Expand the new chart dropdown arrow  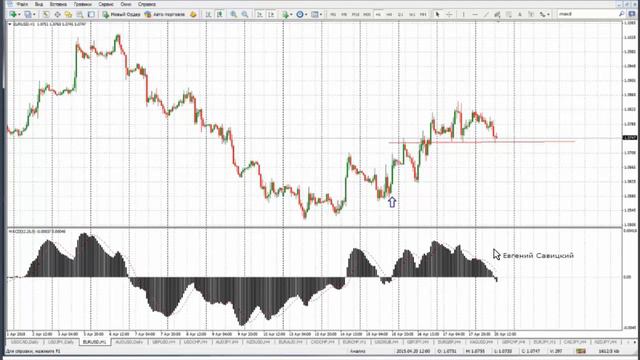click(x=19, y=14)
